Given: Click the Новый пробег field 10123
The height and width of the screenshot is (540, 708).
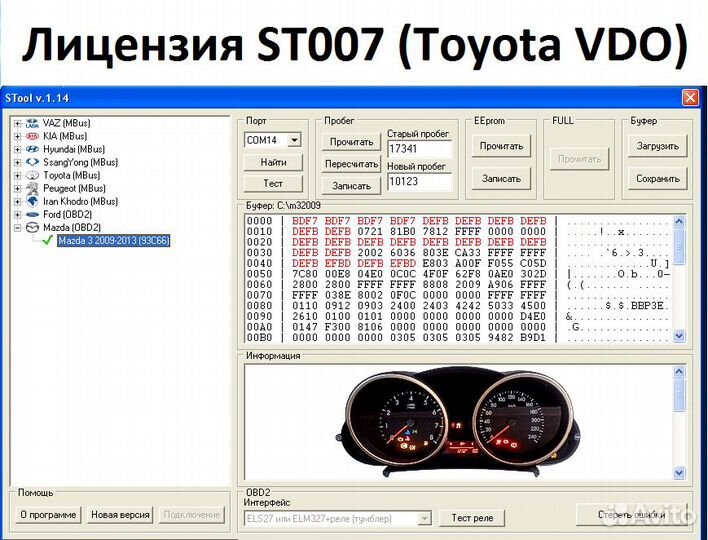Looking at the screenshot, I should click(419, 182).
